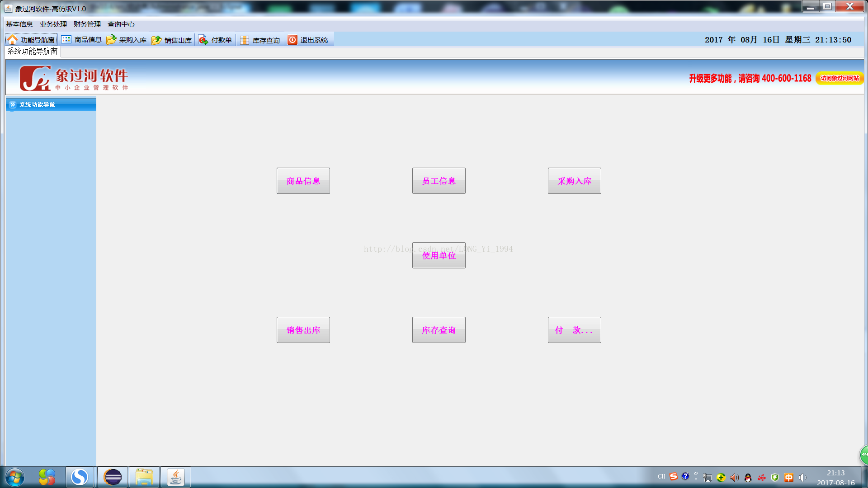Open Eclipse from the Windows taskbar
The height and width of the screenshot is (488, 868).
click(113, 477)
